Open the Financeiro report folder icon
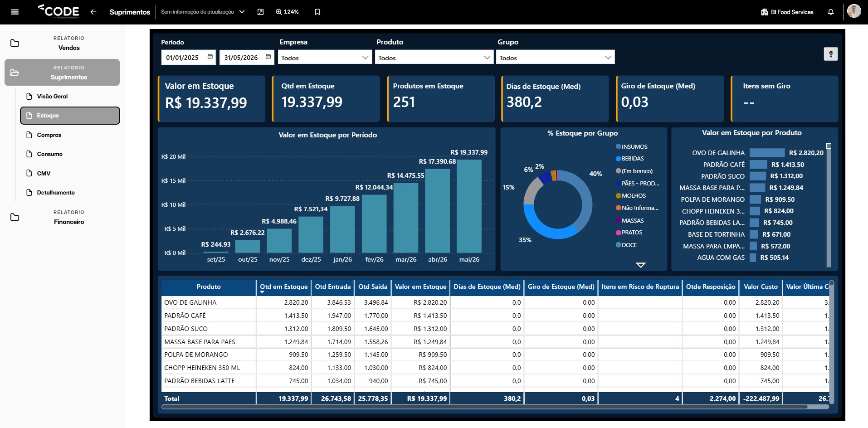Image resolution: width=868 pixels, height=428 pixels. tap(15, 217)
